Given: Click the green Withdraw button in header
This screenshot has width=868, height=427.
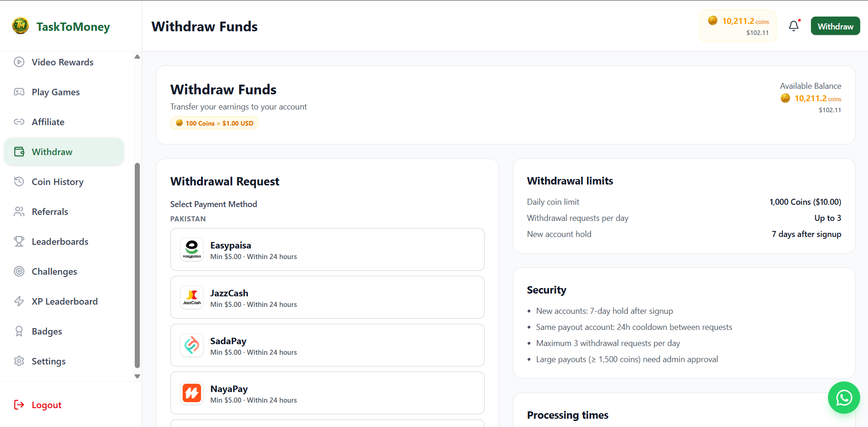Looking at the screenshot, I should point(835,26).
